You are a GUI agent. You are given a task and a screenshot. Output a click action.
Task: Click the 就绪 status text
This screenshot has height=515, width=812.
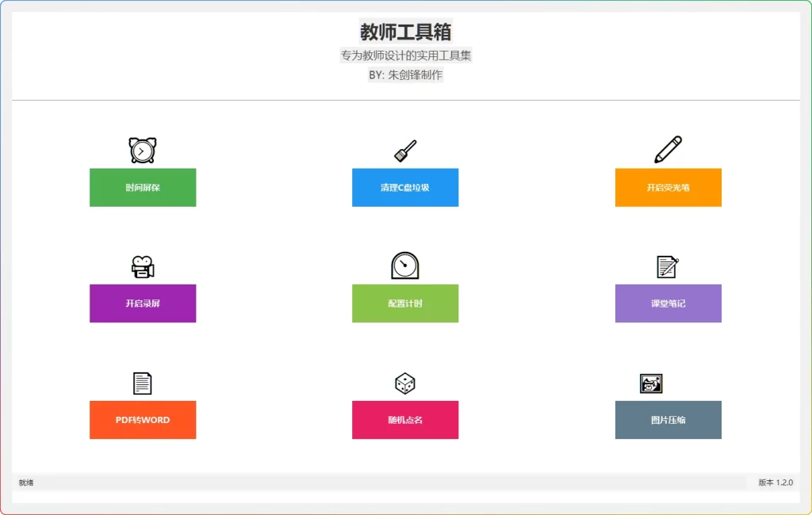click(25, 483)
